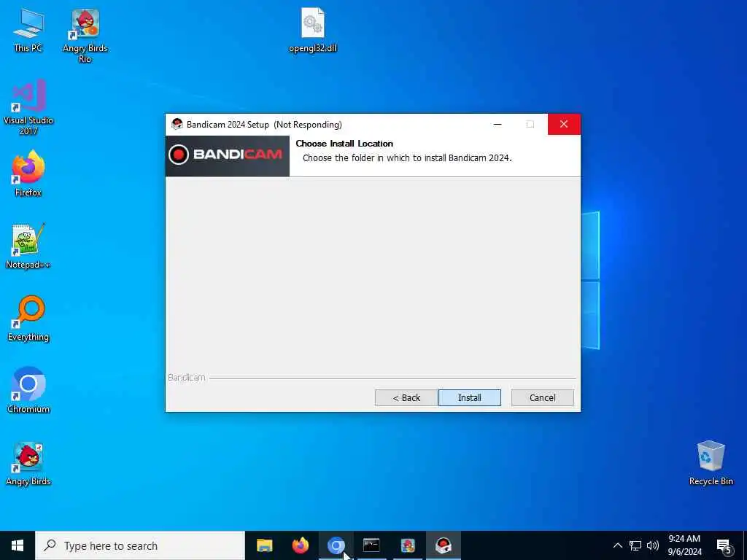Click the Install button
This screenshot has width=747, height=560.
click(x=470, y=398)
